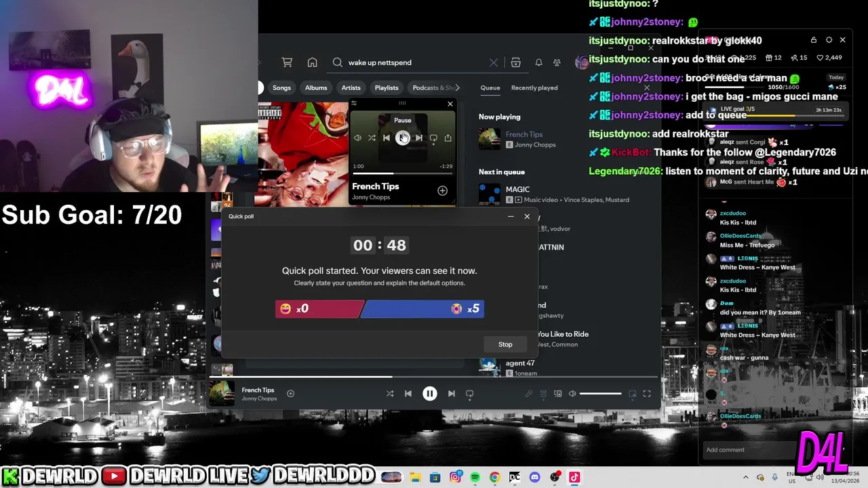Image resolution: width=868 pixels, height=488 pixels.
Task: Open Instagram from the taskbar
Action: coord(456,477)
